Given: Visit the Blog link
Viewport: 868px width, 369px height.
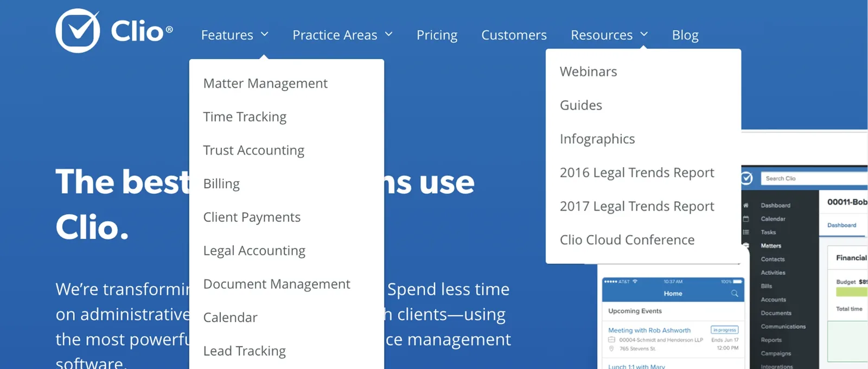Looking at the screenshot, I should [685, 35].
